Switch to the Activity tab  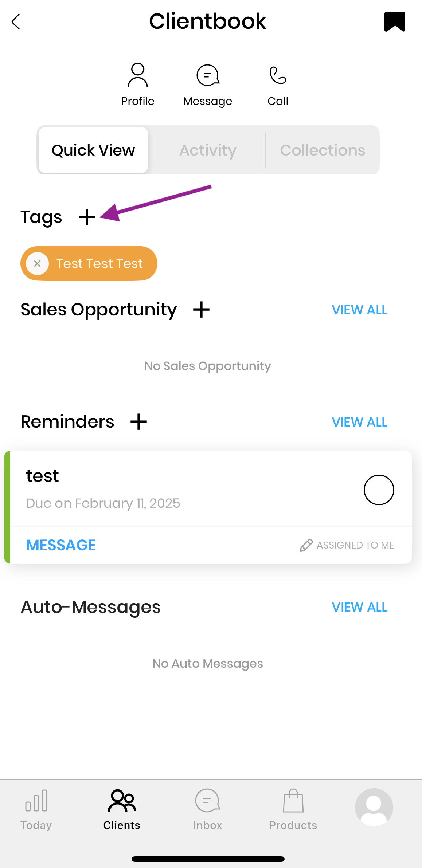(x=208, y=150)
